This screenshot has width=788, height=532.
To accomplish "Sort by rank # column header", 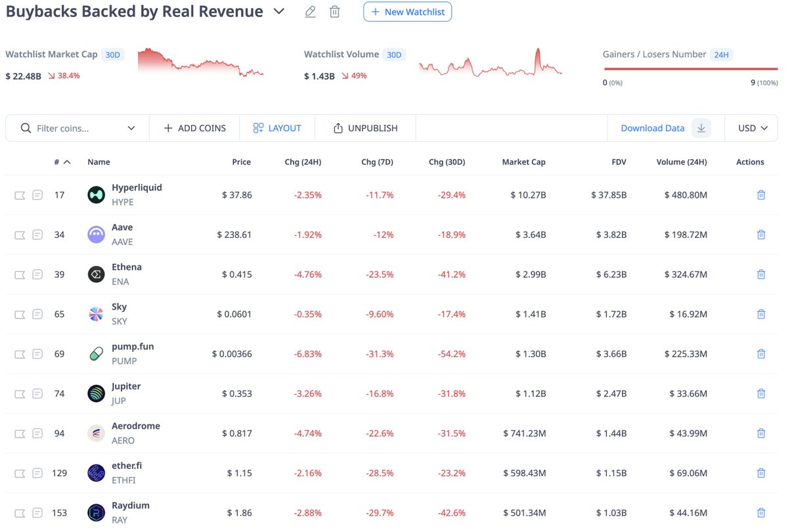I will point(62,162).
